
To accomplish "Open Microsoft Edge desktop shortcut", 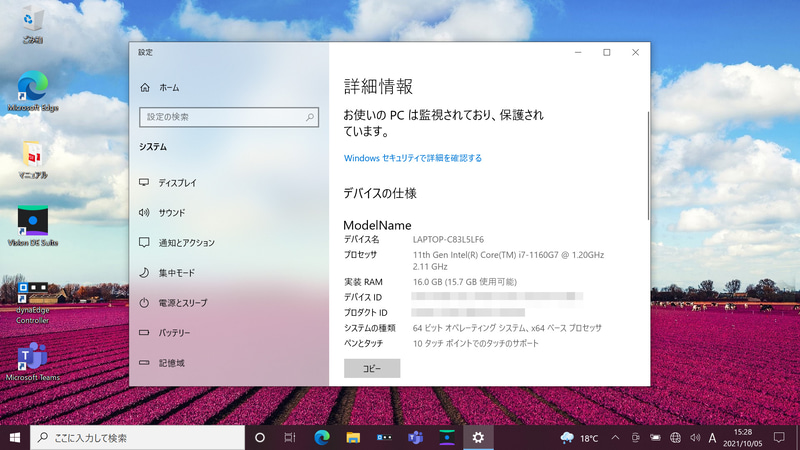I will coord(33,91).
